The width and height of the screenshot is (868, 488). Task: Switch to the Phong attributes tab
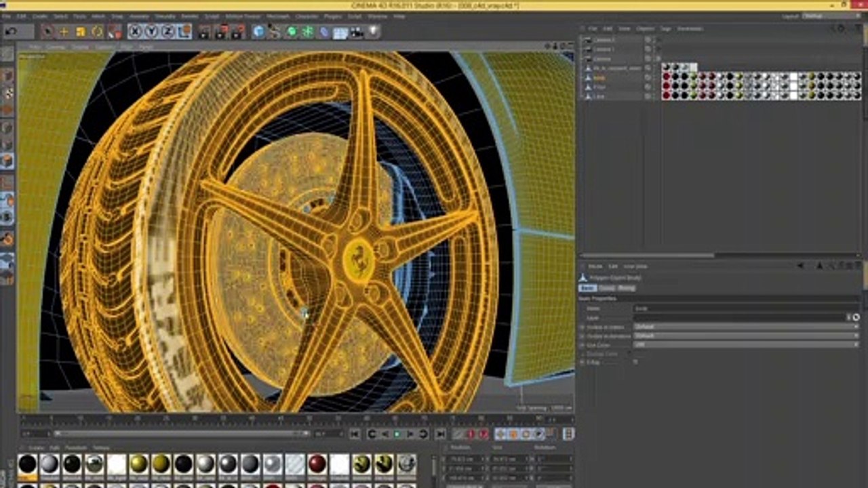pyautogui.click(x=626, y=288)
